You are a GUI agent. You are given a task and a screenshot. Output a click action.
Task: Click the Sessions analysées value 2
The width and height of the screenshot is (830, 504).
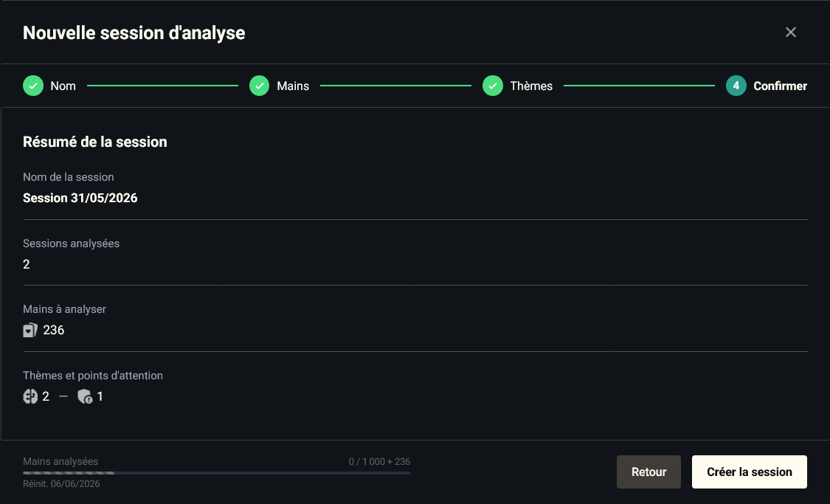(x=27, y=264)
